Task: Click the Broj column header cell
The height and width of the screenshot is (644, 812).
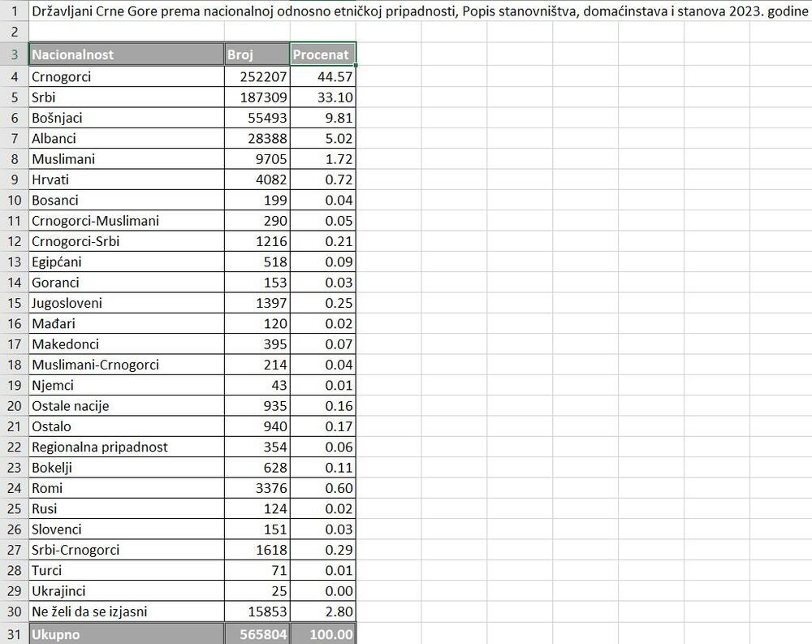Action: 257,55
